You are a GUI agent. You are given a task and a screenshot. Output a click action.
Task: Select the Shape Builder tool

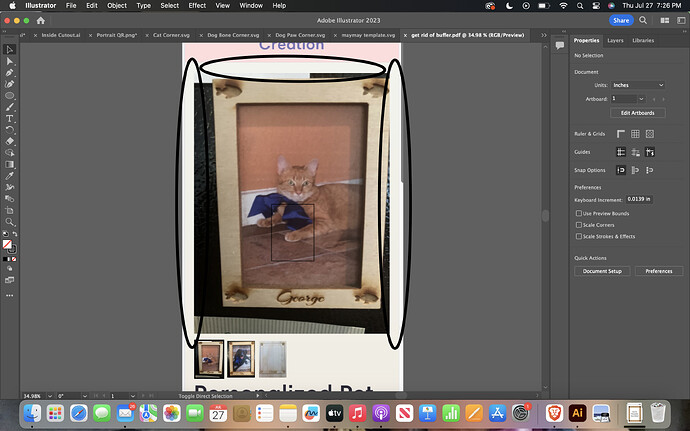10,153
